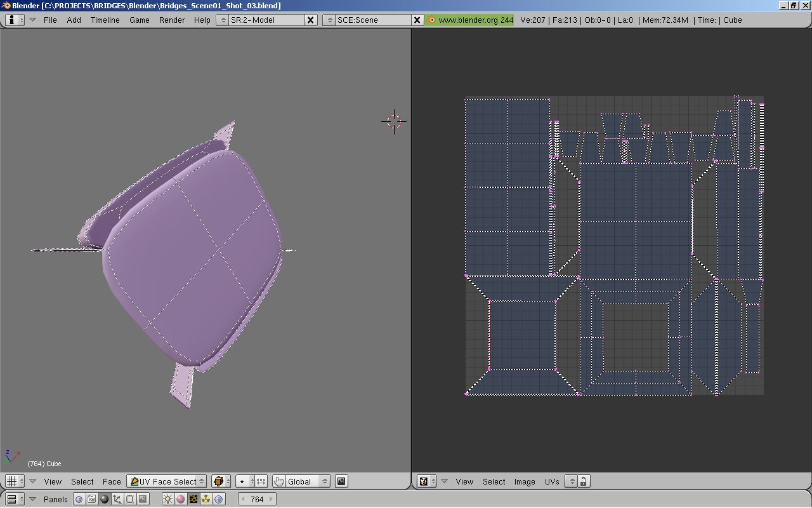Open the pivot point selector

[x=245, y=481]
